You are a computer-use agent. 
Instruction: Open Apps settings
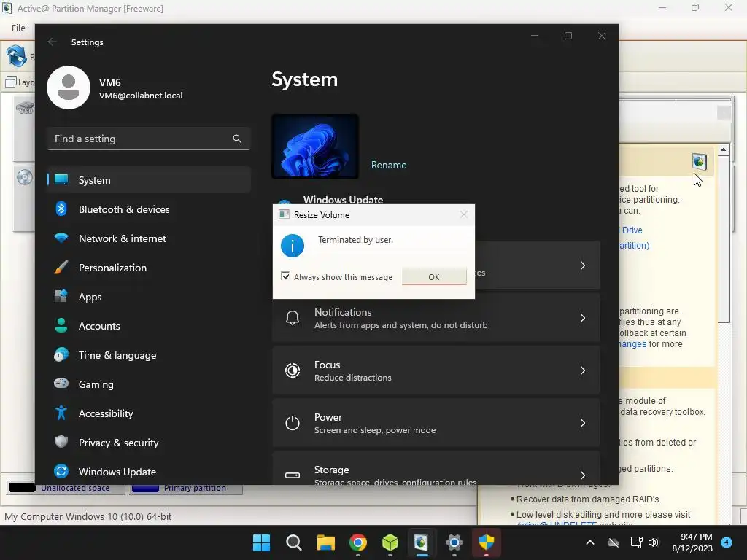[x=149, y=297]
